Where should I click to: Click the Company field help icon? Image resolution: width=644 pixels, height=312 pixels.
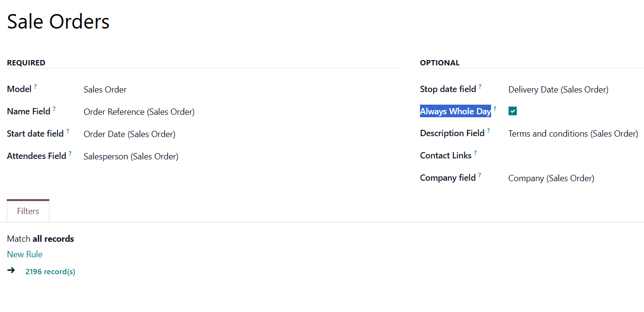pyautogui.click(x=479, y=175)
